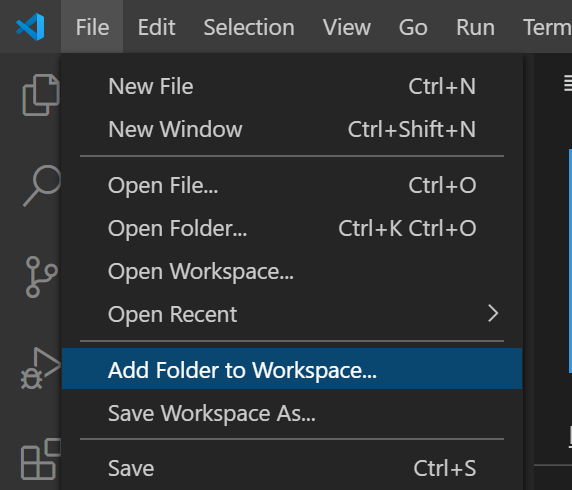This screenshot has height=490, width=572.
Task: Choose Open Recent from File menu
Action: pos(292,314)
